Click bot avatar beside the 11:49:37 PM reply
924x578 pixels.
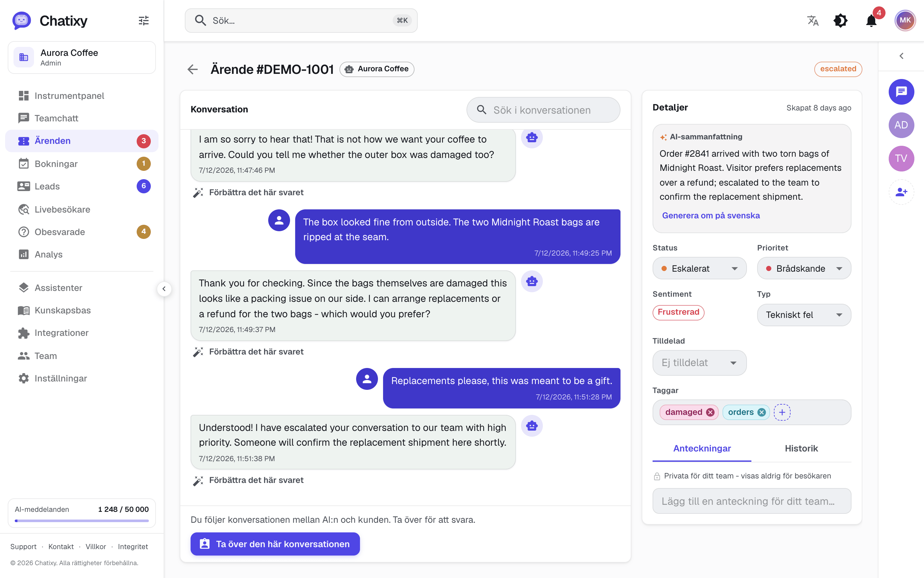pos(532,281)
